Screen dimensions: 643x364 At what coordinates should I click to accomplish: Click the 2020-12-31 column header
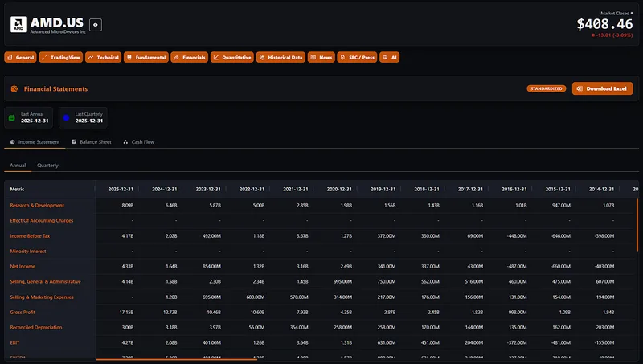coord(339,189)
